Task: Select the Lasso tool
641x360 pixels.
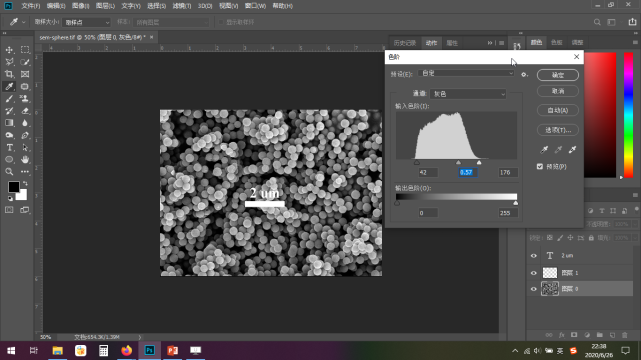Action: pos(9,62)
